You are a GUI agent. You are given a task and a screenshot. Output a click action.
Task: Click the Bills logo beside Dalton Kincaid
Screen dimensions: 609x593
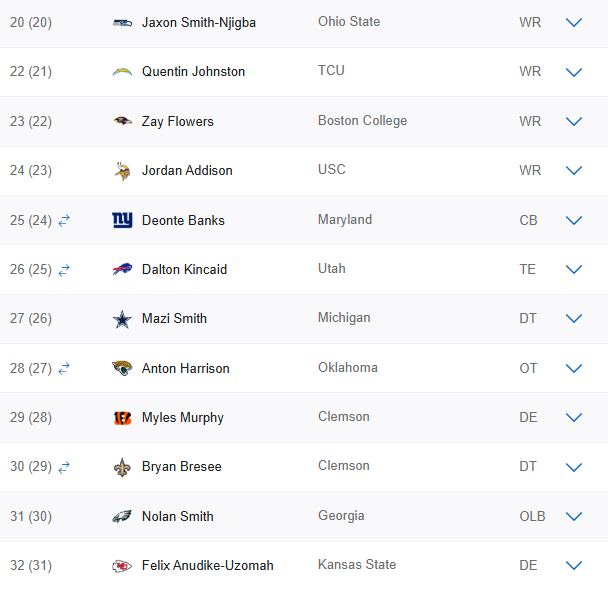click(122, 269)
